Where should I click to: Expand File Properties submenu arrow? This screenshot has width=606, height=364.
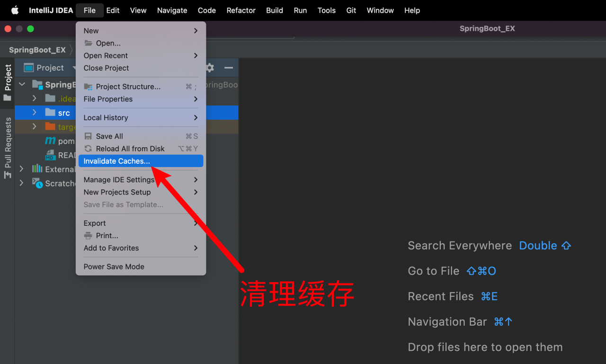(196, 99)
